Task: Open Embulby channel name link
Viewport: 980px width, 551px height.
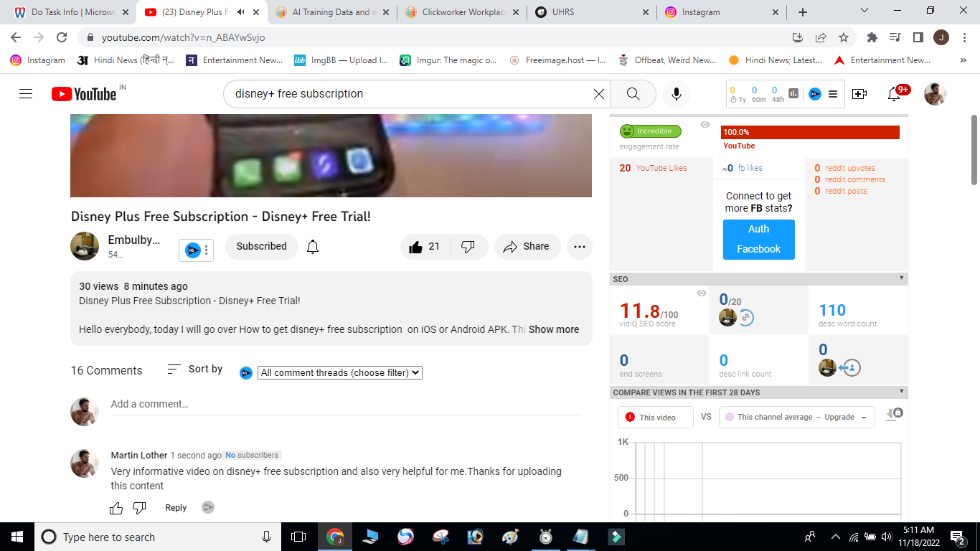Action: (134, 240)
